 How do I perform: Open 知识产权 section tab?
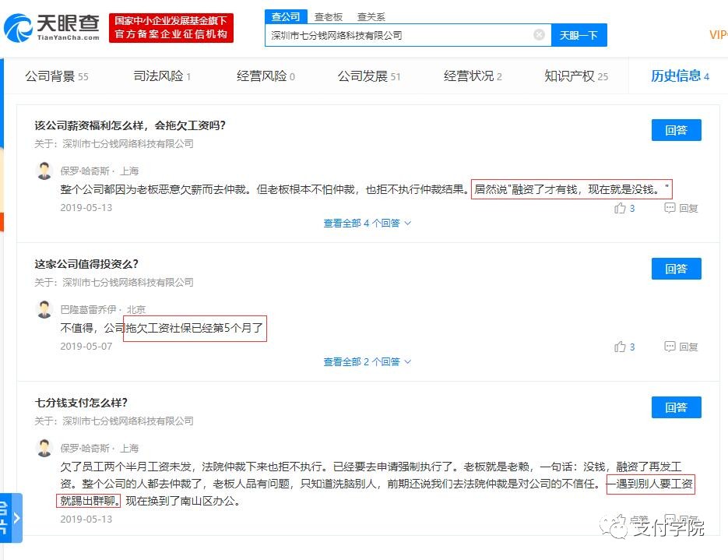coord(576,76)
